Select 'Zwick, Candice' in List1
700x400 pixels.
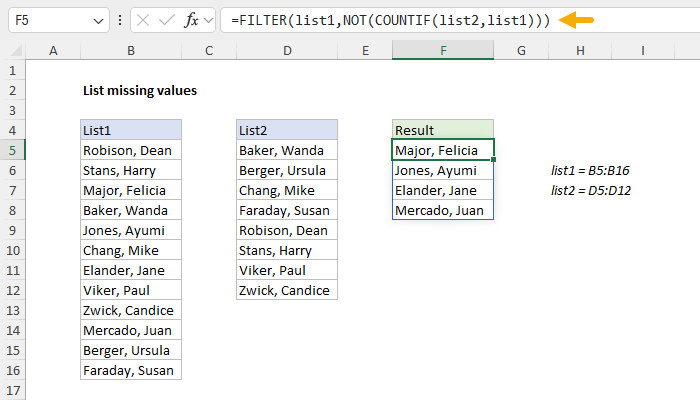point(131,310)
